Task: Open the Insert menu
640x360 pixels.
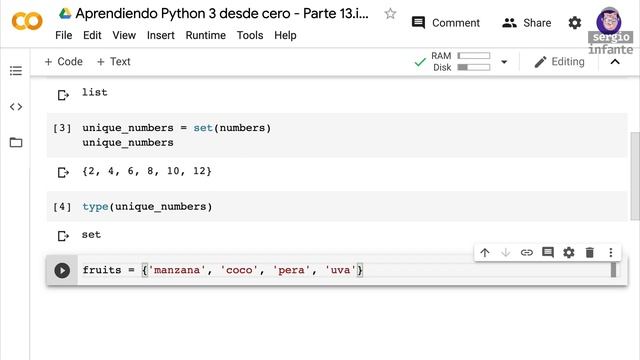Action: click(161, 36)
